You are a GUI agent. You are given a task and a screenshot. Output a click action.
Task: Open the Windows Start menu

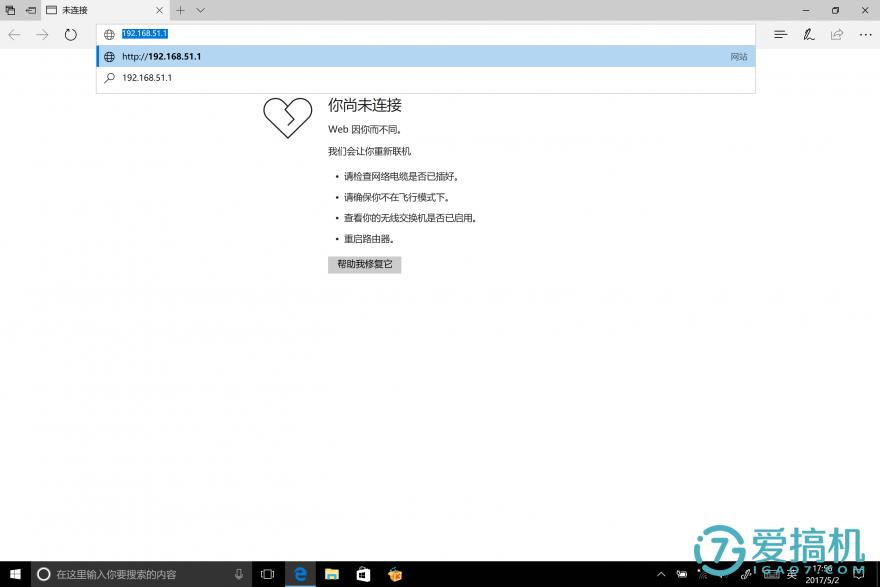(13, 574)
